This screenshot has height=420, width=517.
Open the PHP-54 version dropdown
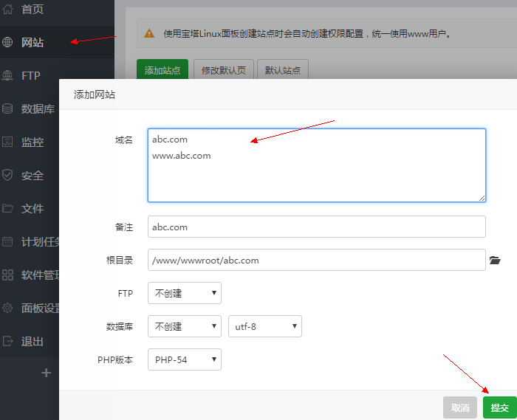click(x=184, y=359)
